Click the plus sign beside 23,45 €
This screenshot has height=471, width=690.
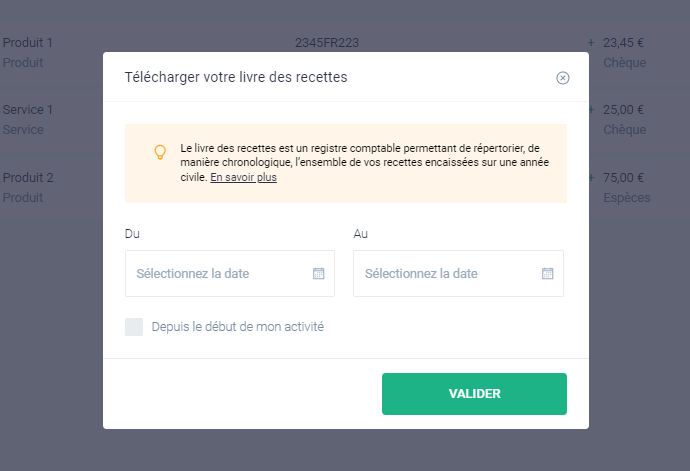(x=591, y=43)
